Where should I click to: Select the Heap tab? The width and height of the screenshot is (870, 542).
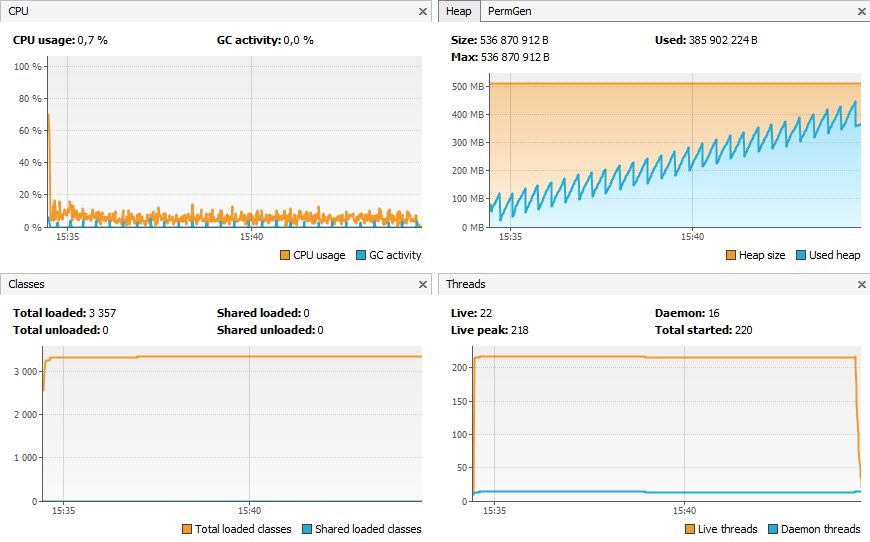pos(459,11)
